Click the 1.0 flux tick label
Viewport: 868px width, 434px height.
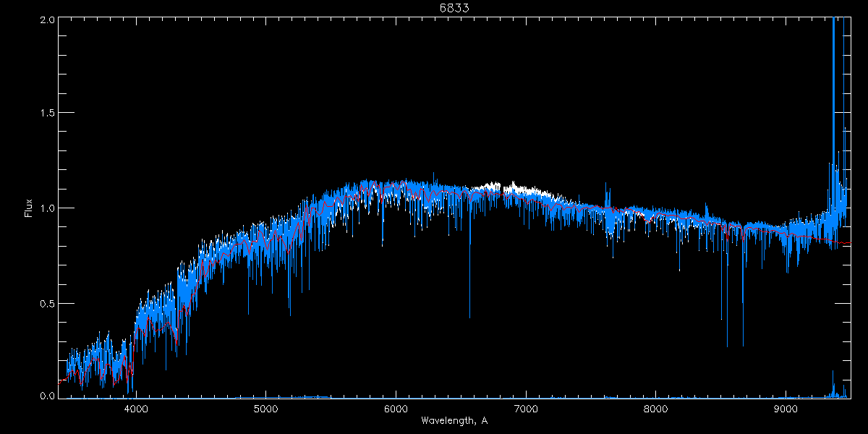46,208
